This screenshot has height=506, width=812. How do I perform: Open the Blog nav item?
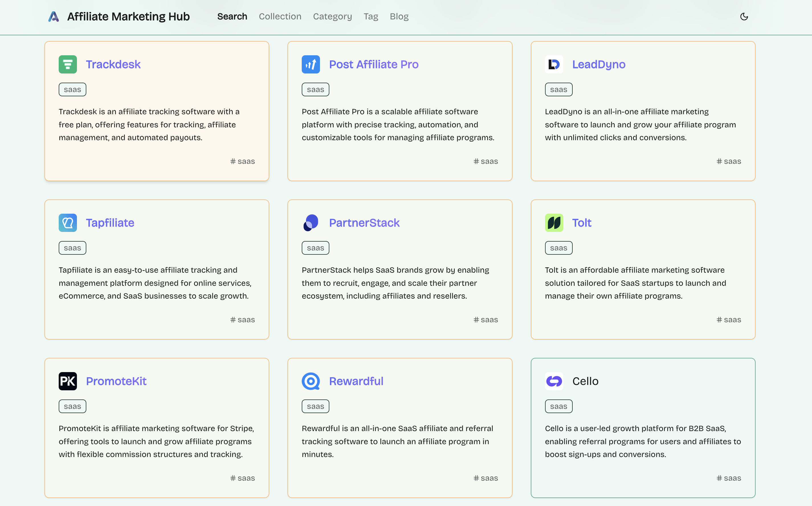click(x=399, y=17)
